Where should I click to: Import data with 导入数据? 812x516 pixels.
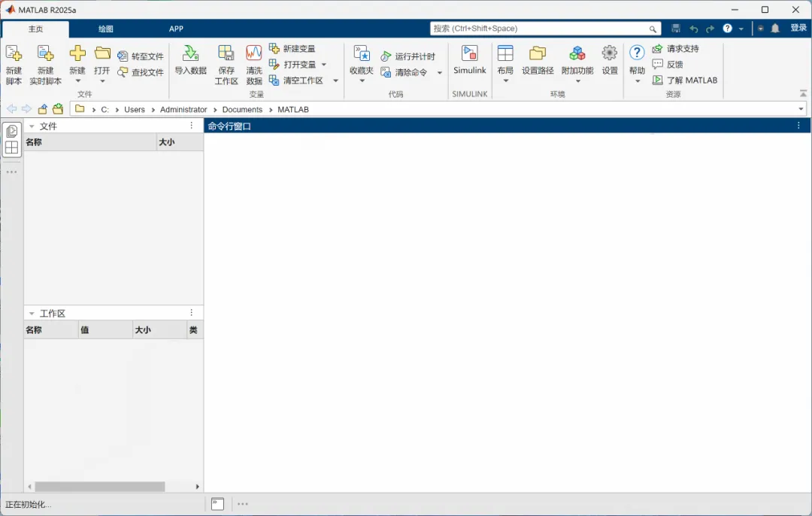190,61
